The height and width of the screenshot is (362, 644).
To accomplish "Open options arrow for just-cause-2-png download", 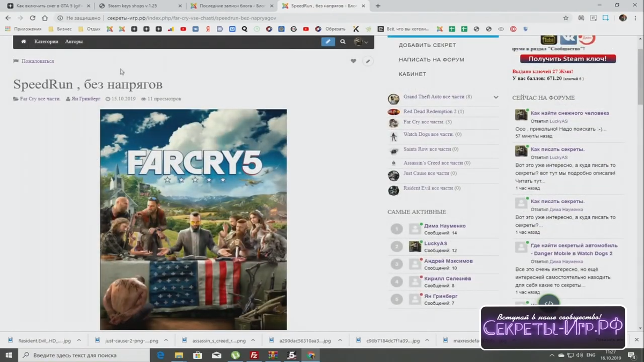I will tap(166, 341).
